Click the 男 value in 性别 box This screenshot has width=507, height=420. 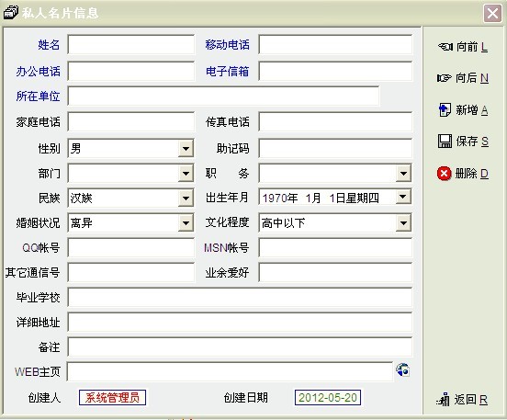[75, 149]
